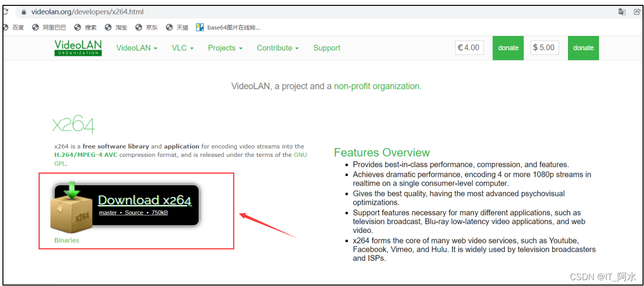Click the master • Source • 750kB link

click(133, 212)
